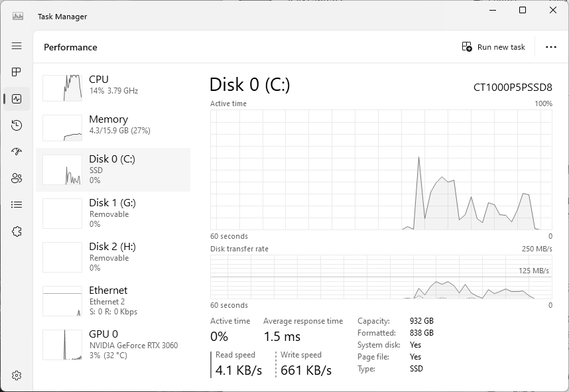Select Disk 0 (C:) in sidebar

(x=113, y=169)
